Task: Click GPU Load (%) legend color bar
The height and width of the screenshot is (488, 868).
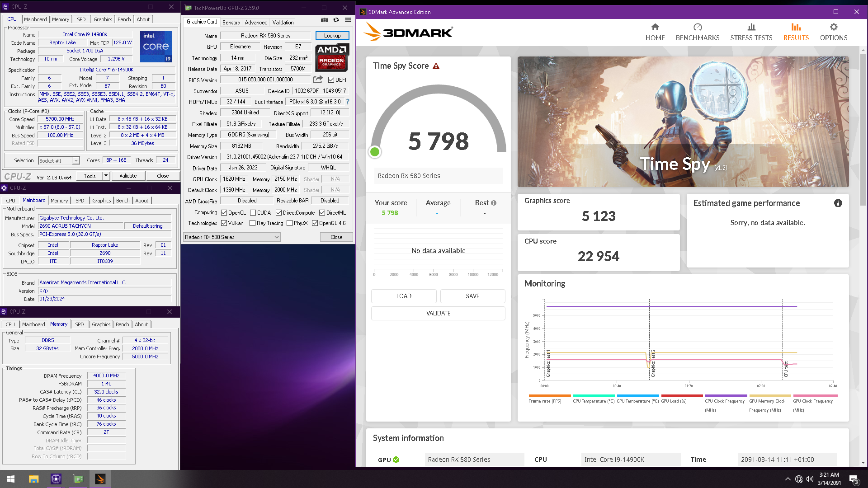Action: 682,395
